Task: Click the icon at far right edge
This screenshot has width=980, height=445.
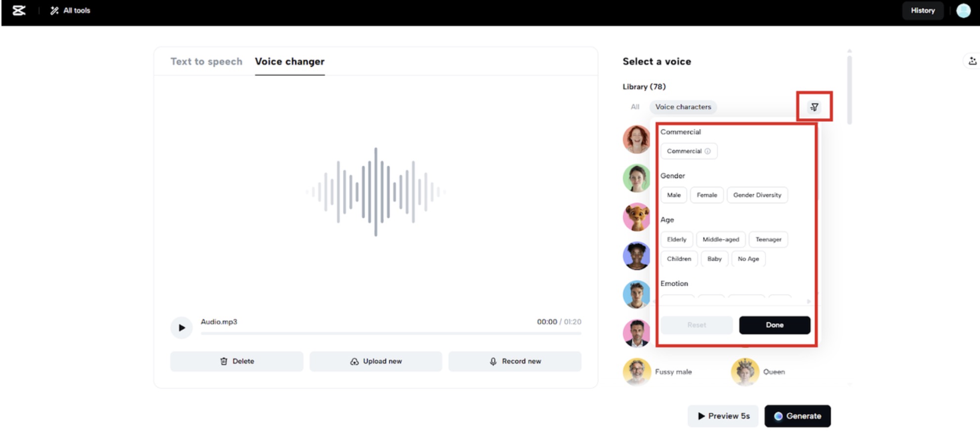Action: point(972,61)
